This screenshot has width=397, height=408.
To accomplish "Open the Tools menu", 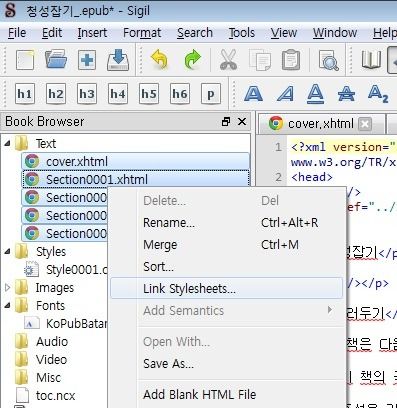I will click(242, 33).
